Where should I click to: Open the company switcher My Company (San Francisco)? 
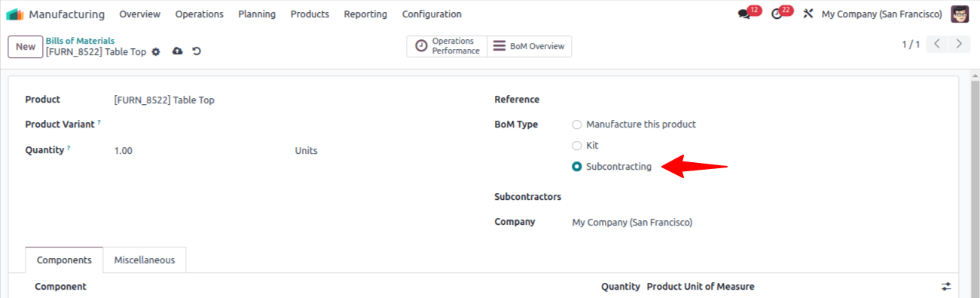click(881, 14)
